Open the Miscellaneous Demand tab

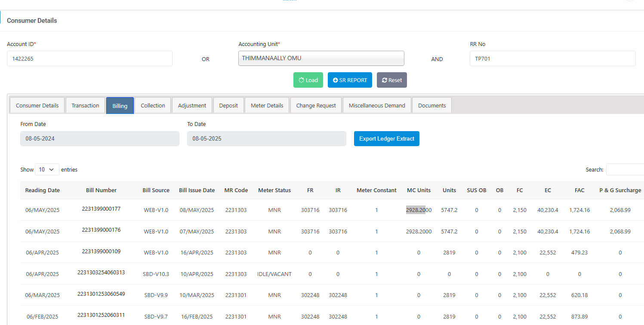[377, 105]
